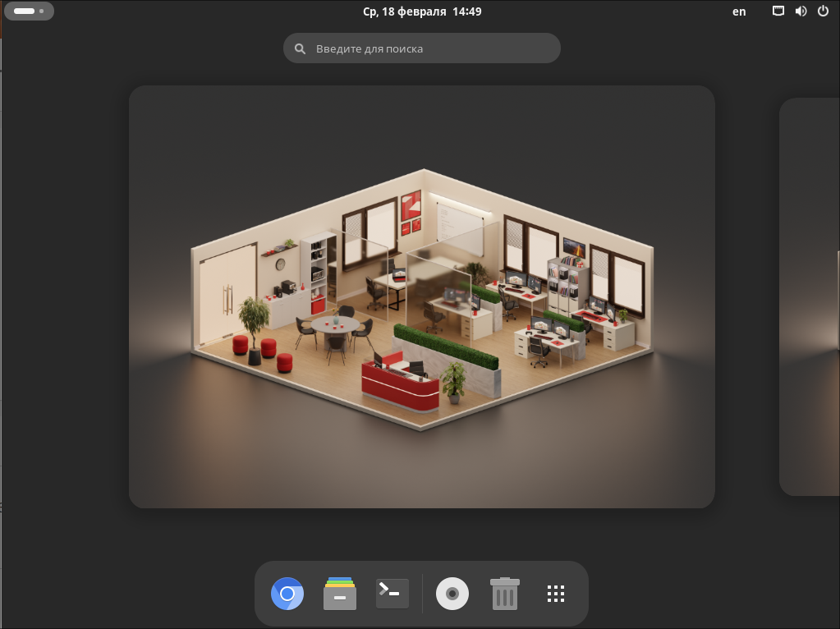
Task: Start Terminal from the dock
Action: [x=392, y=594]
